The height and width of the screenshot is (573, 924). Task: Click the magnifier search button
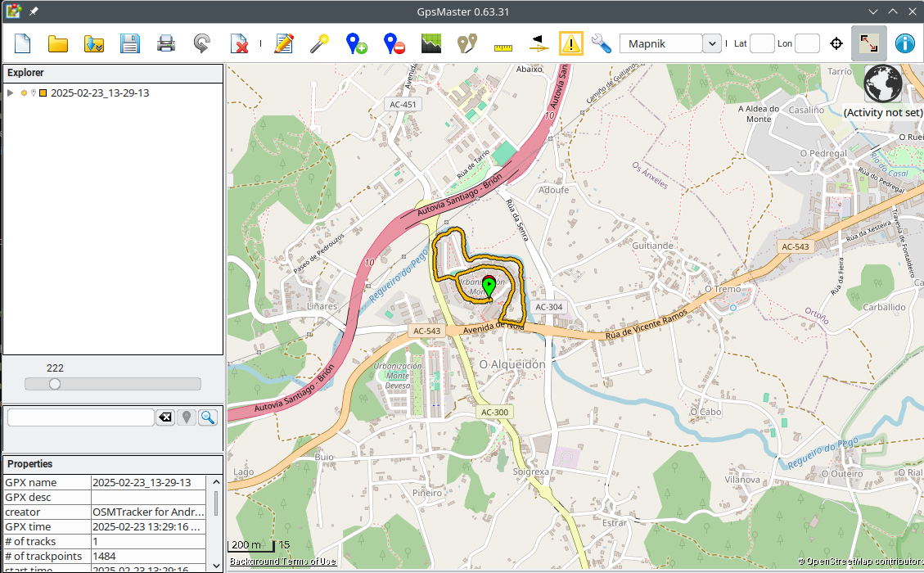[208, 417]
